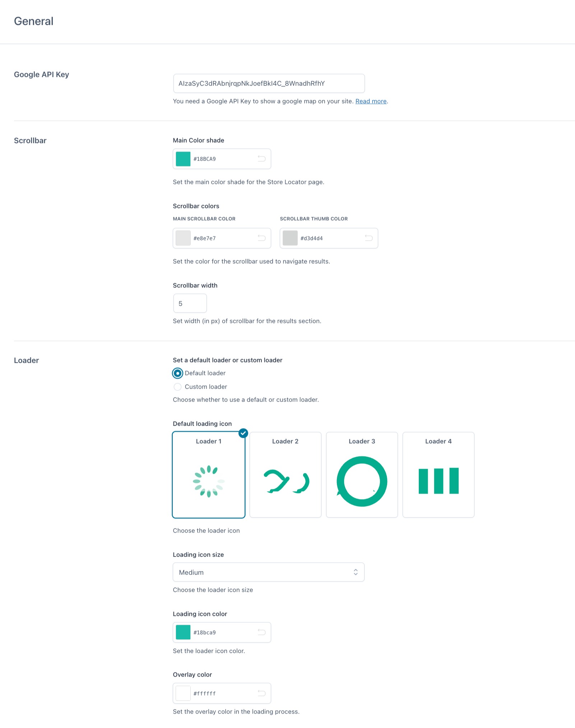Open the Loading icon size dropdown
Image resolution: width=575 pixels, height=728 pixels.
tap(269, 572)
